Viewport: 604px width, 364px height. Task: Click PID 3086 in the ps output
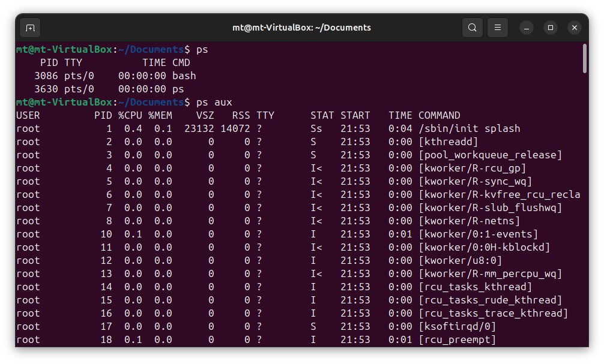[x=46, y=76]
